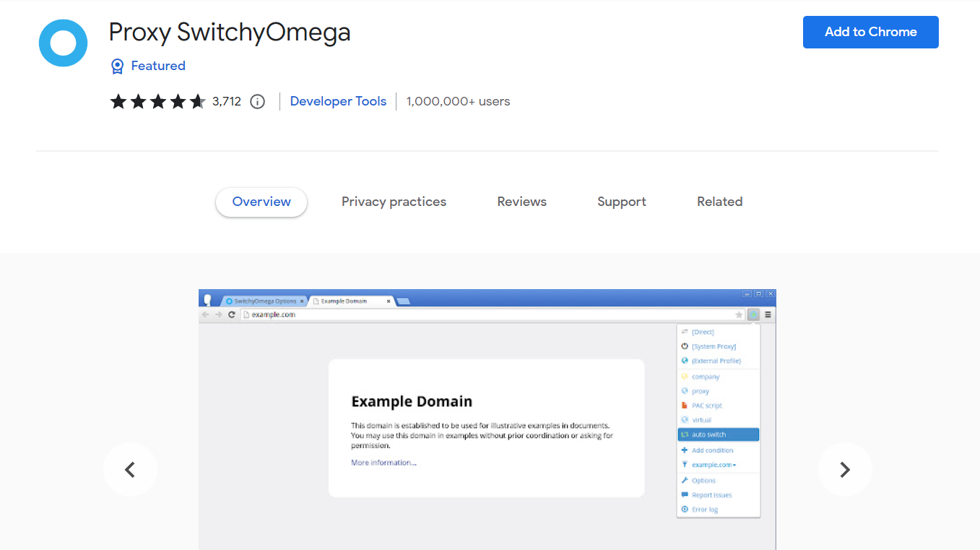Screen dimensions: 980x550
Task: Go to the Support tab
Action: click(621, 202)
